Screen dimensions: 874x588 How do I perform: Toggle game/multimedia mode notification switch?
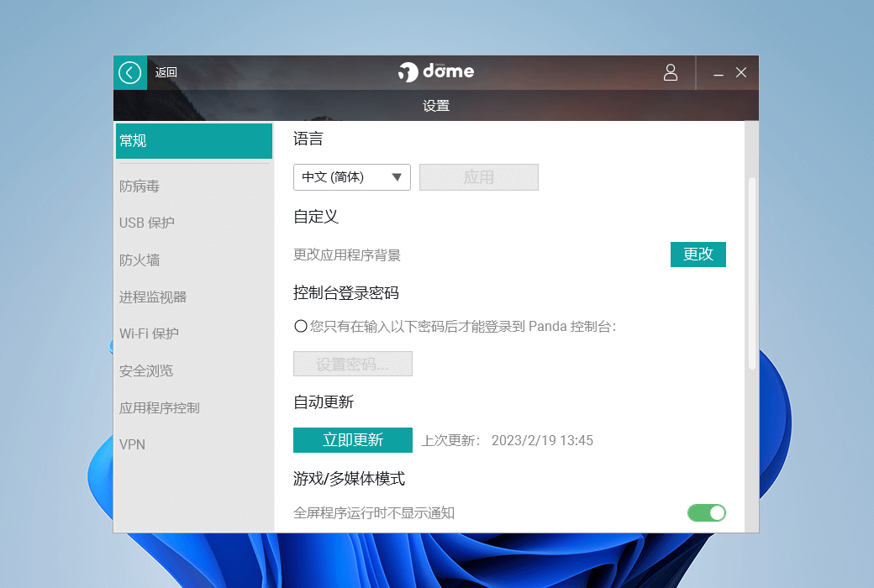click(x=706, y=512)
